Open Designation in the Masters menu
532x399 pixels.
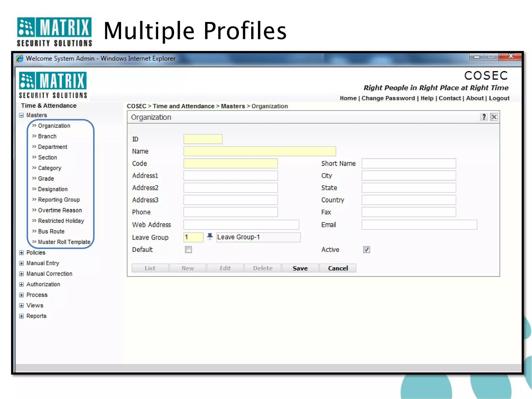pyautogui.click(x=53, y=189)
